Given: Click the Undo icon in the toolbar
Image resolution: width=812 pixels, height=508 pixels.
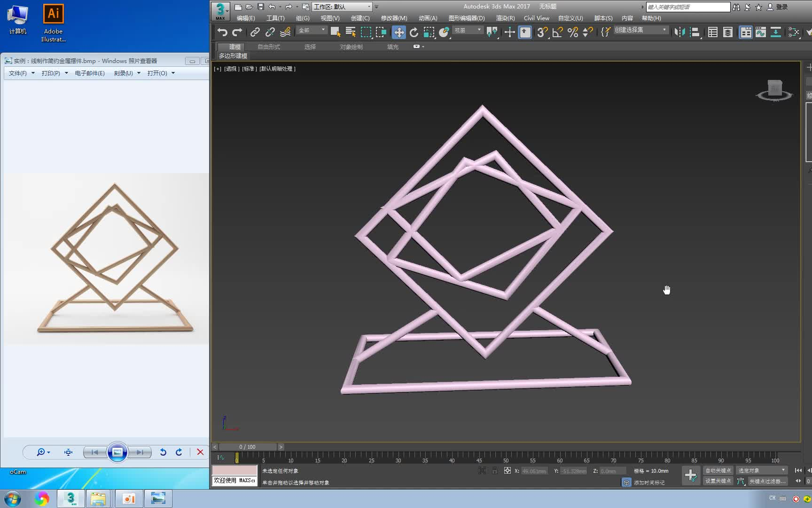Looking at the screenshot, I should point(222,32).
